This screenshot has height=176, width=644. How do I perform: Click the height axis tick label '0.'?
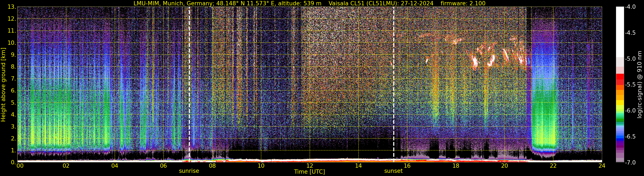coord(13,162)
